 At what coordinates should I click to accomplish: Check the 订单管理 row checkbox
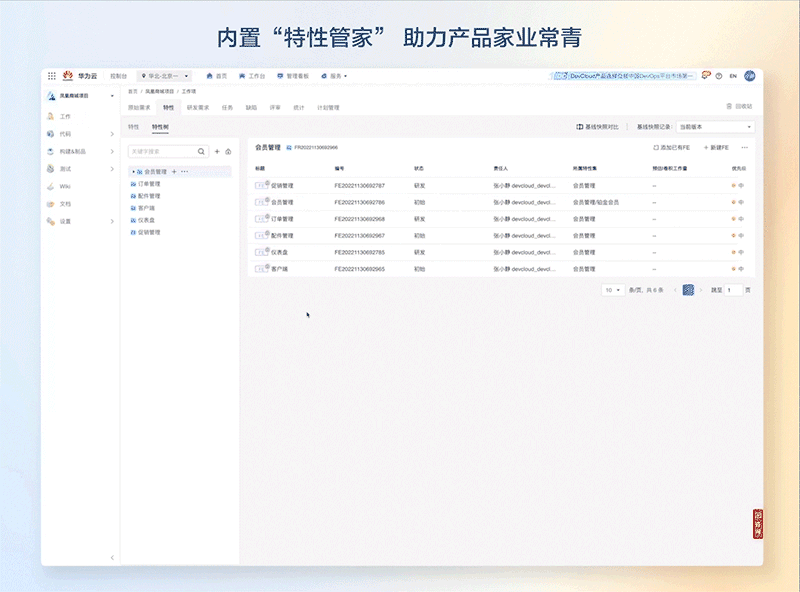point(254,218)
